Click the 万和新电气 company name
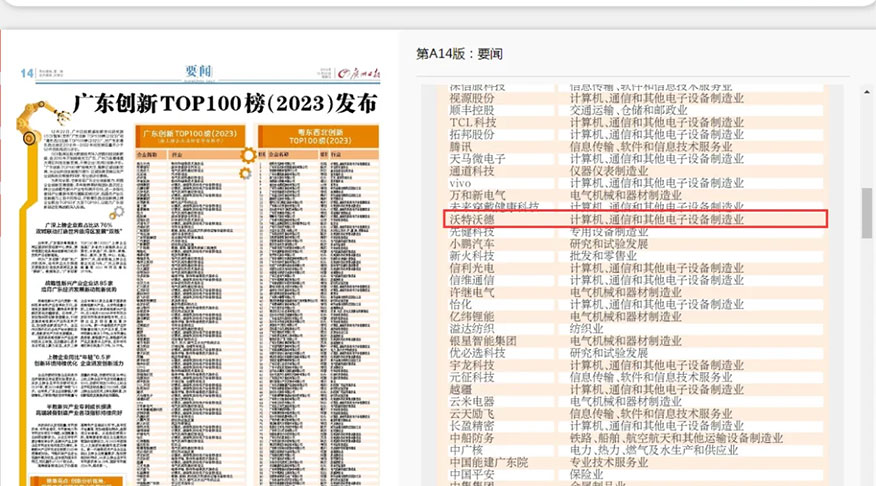Viewport: 876px width, 486px height. [478, 196]
